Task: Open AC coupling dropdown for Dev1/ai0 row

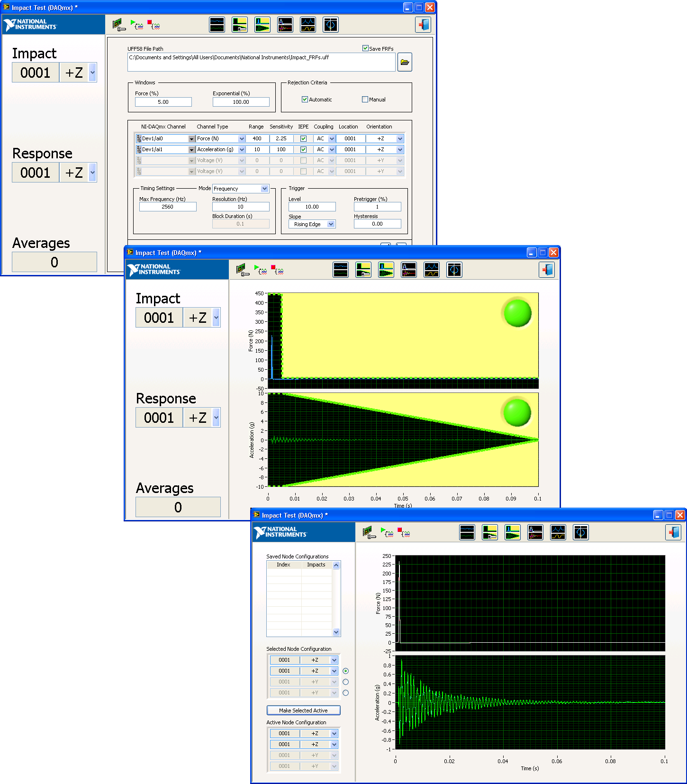Action: tap(332, 138)
